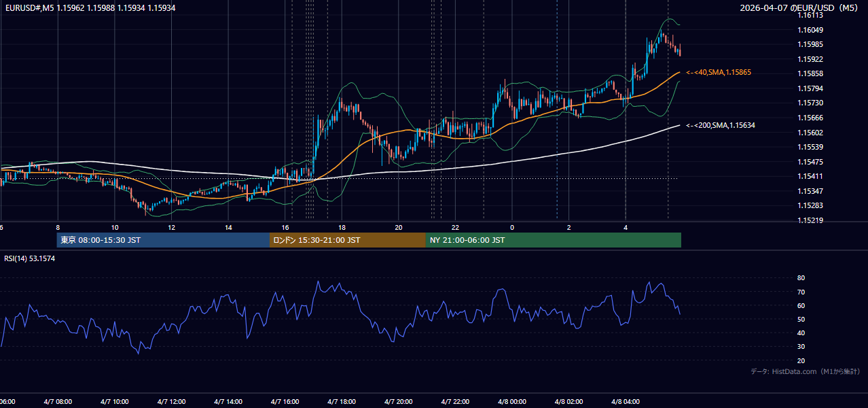This screenshot has height=408, width=868.
Task: Click the '4/7 22:00' date label on the bottom axis
Action: (x=455, y=402)
